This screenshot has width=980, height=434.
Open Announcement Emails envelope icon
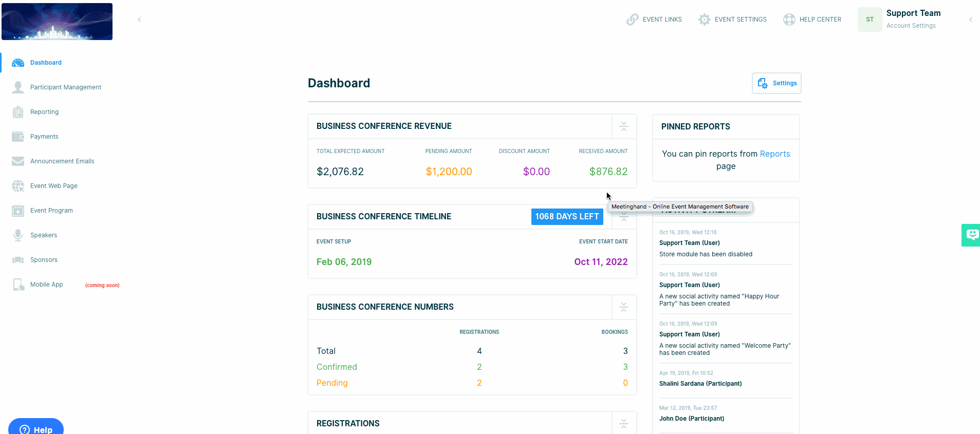(x=18, y=161)
